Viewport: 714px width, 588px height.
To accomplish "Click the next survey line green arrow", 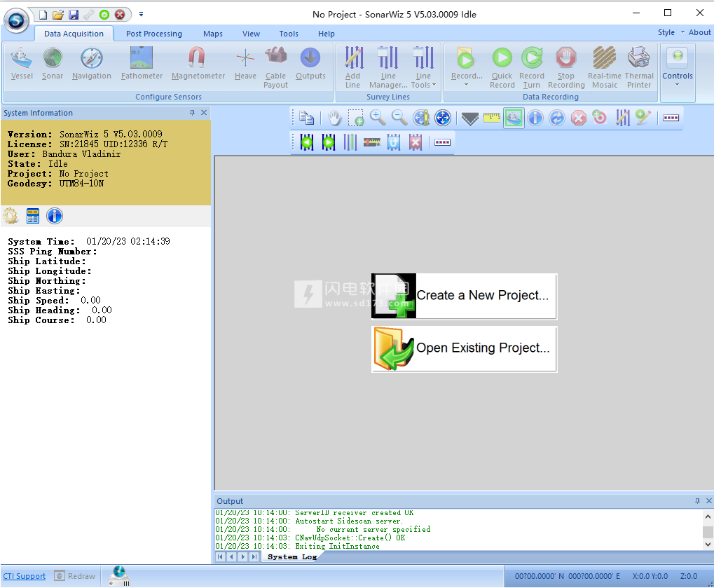I will click(x=329, y=142).
